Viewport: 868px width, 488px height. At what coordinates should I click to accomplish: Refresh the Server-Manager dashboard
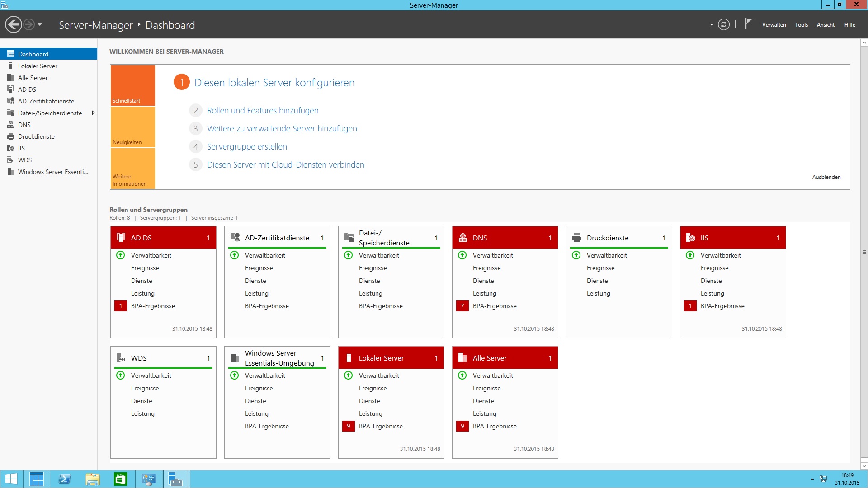point(724,24)
